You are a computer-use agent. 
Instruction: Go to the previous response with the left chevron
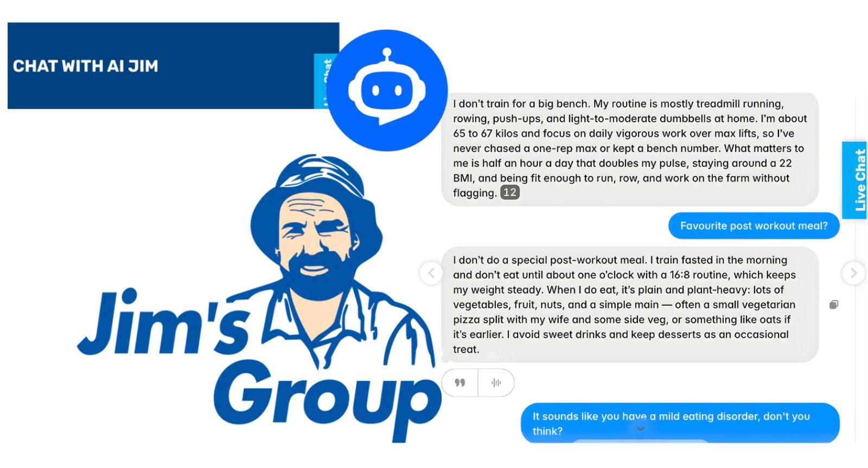click(x=431, y=273)
